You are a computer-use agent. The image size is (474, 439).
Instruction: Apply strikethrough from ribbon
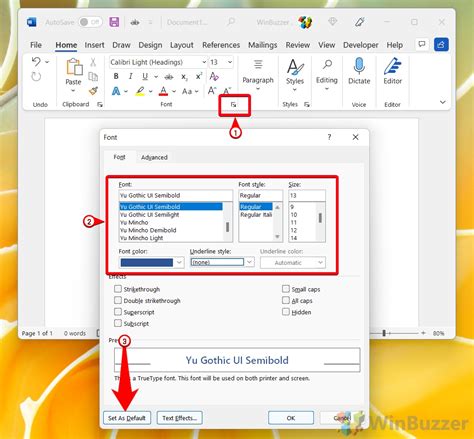[169, 77]
